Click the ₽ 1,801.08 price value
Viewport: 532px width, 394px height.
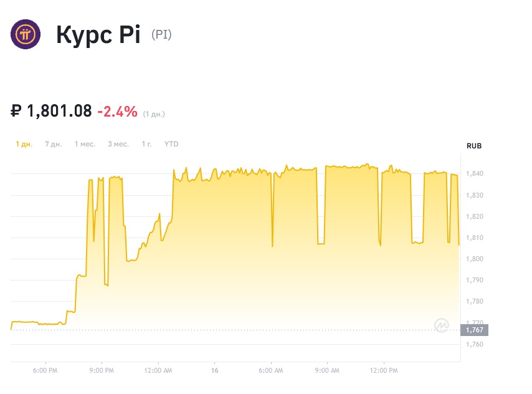point(51,112)
